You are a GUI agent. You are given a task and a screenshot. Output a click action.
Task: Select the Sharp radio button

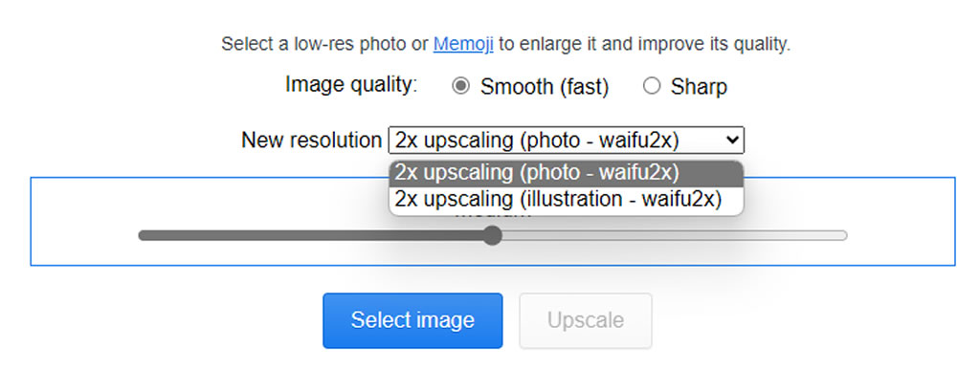tap(652, 86)
